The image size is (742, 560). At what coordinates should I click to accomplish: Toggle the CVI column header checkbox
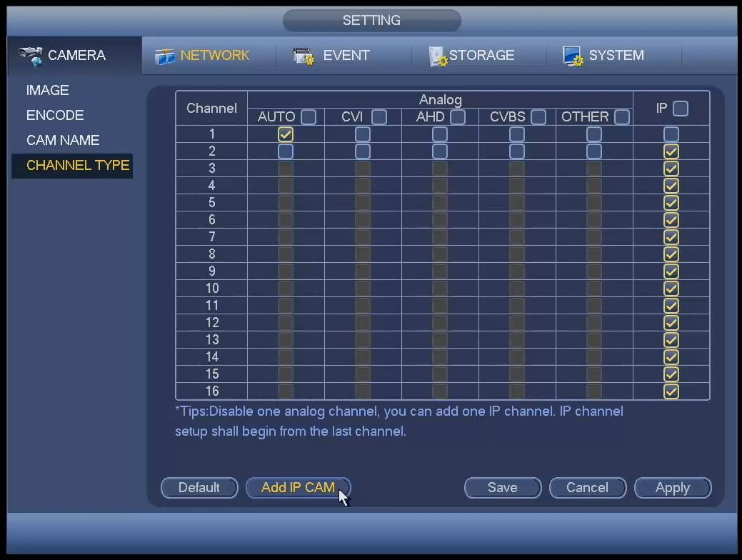click(379, 117)
